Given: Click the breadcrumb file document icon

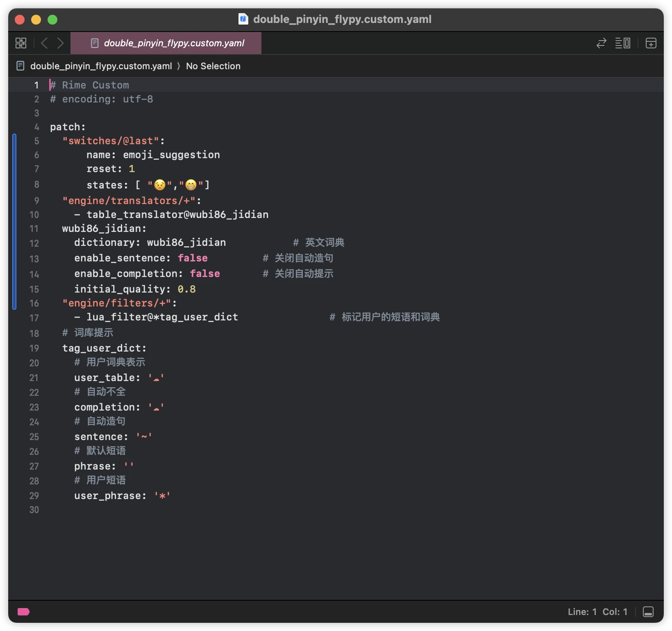Looking at the screenshot, I should (20, 66).
